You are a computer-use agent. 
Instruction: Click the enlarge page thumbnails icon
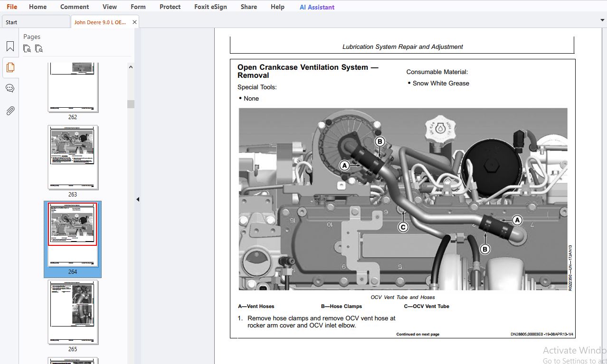pos(27,48)
